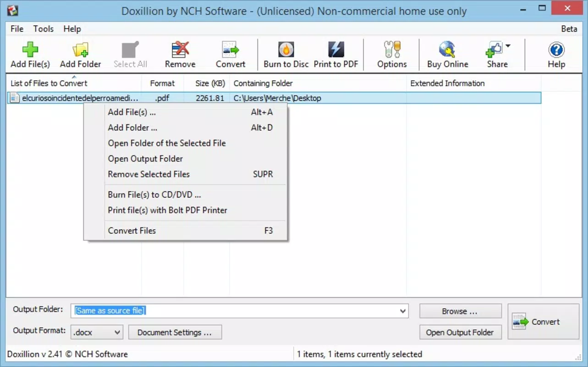Click the Select All toolbar icon
The image size is (588, 367).
[130, 50]
